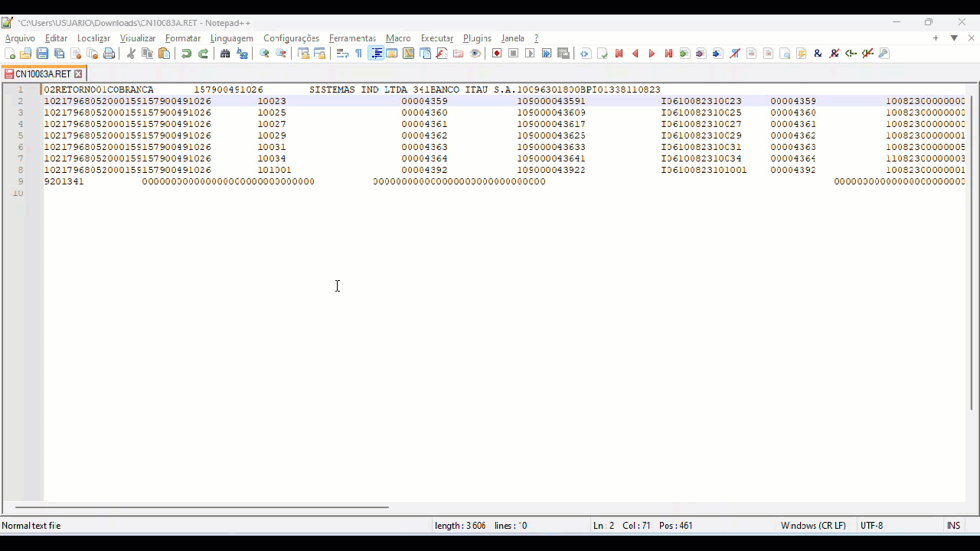The image size is (980, 551).
Task: Click the Print toolbar icon
Action: click(109, 54)
